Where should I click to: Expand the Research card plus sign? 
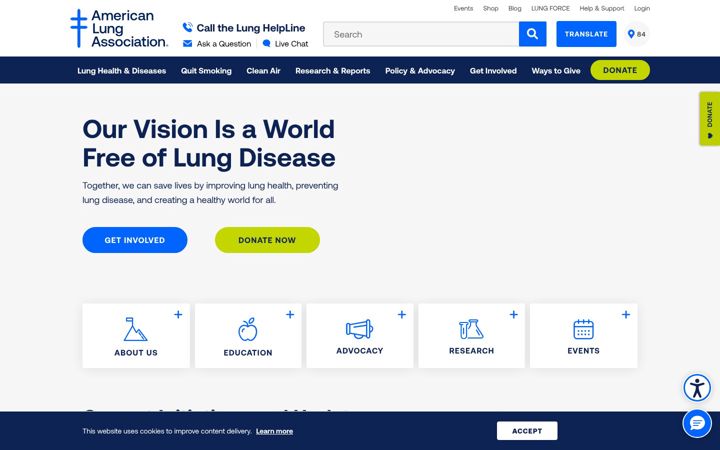click(x=514, y=315)
